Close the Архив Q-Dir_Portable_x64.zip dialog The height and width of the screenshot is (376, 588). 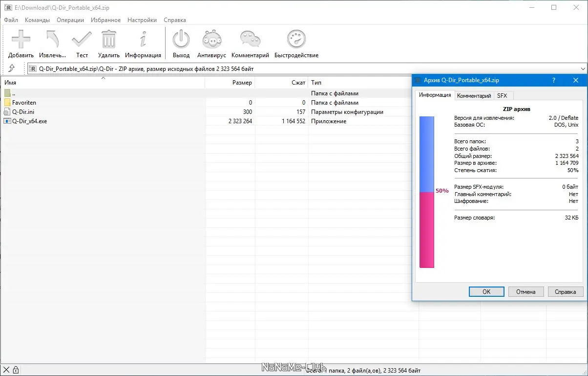576,80
